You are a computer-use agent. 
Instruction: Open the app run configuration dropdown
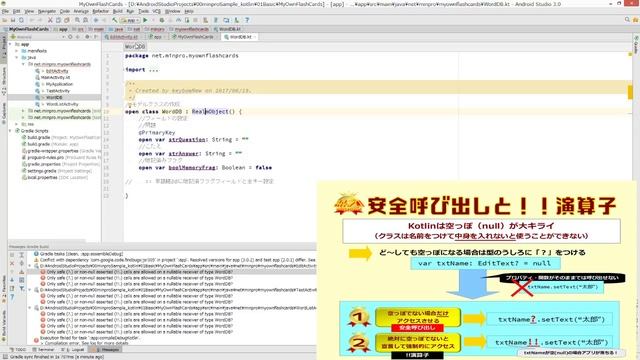tap(130, 20)
